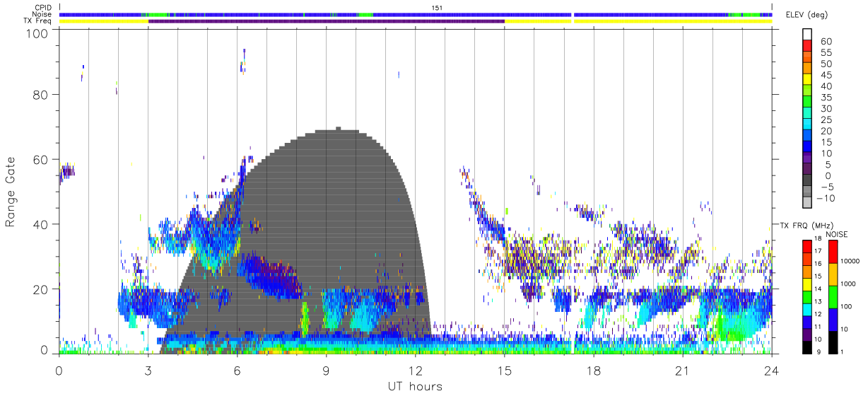The image size is (868, 401).
Task: Select tick label 20 on Range Gate axis
Action: click(41, 289)
